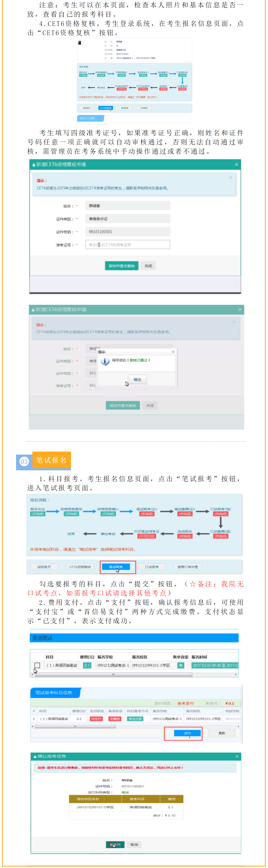The width and height of the screenshot is (268, 868).
Task: Click the 证件号码 field showing 99101100001
Action: click(x=127, y=231)
